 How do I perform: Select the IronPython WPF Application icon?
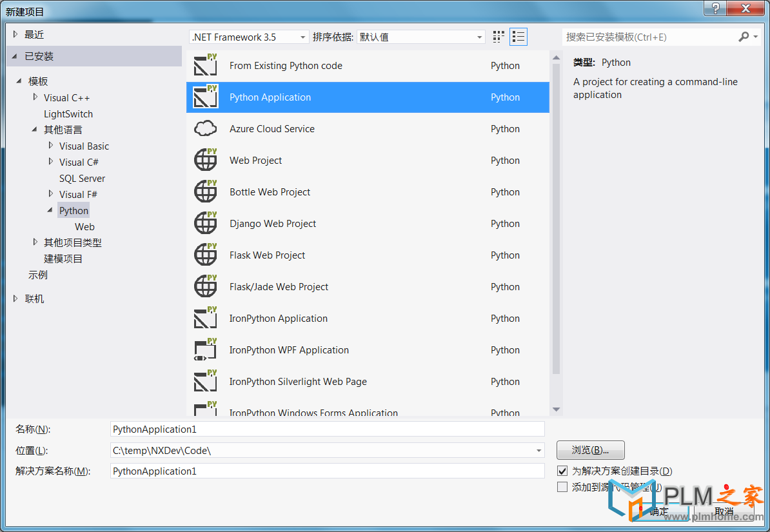[205, 350]
